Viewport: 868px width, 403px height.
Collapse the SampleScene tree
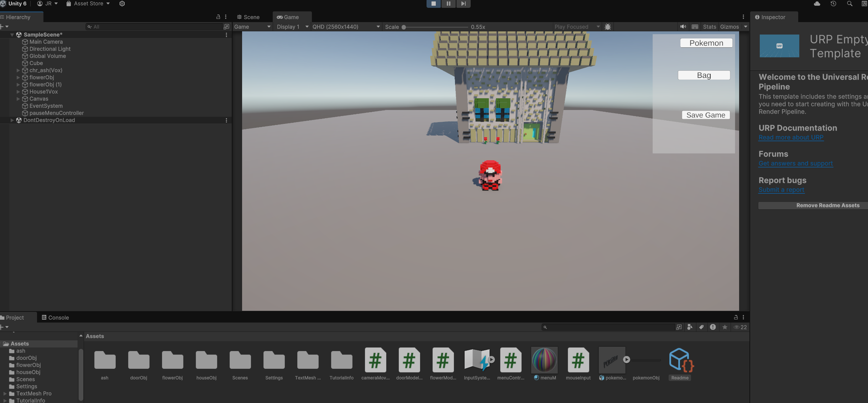(x=12, y=35)
